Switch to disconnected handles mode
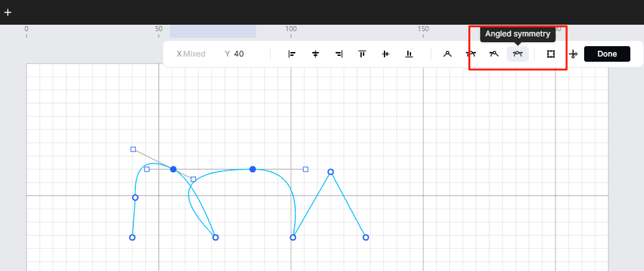 point(494,54)
